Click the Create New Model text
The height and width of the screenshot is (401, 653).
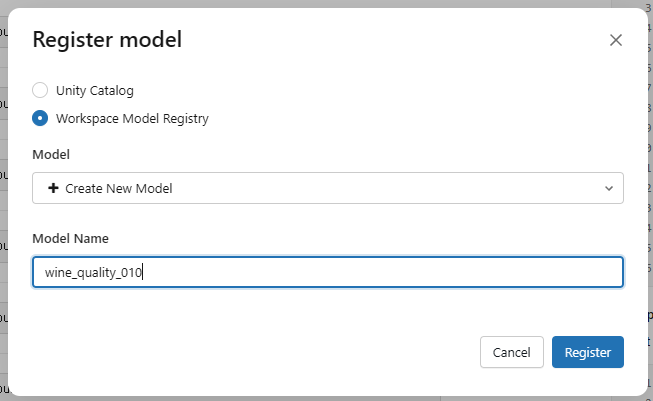[118, 188]
